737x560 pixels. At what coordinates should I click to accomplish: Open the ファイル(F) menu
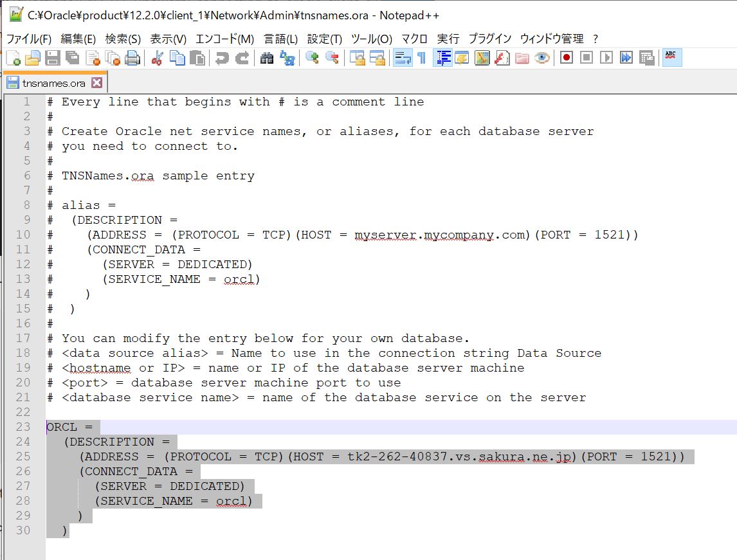pyautogui.click(x=29, y=39)
